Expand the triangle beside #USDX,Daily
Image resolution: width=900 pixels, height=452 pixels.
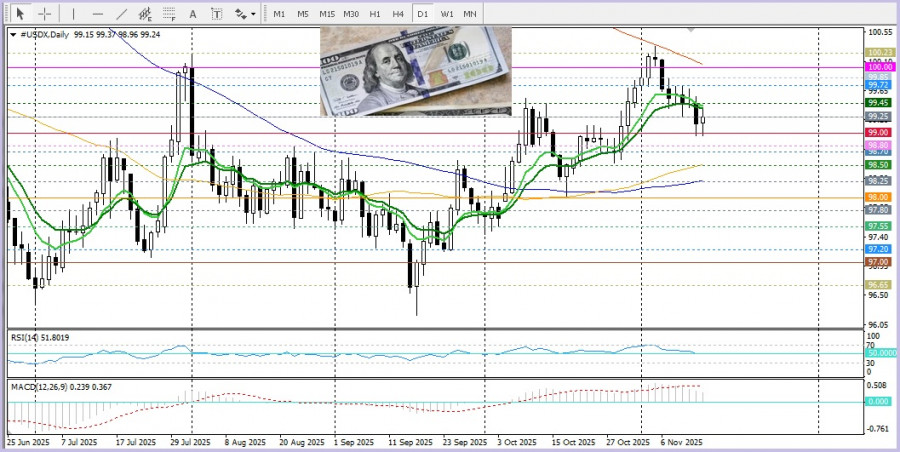[x=12, y=34]
